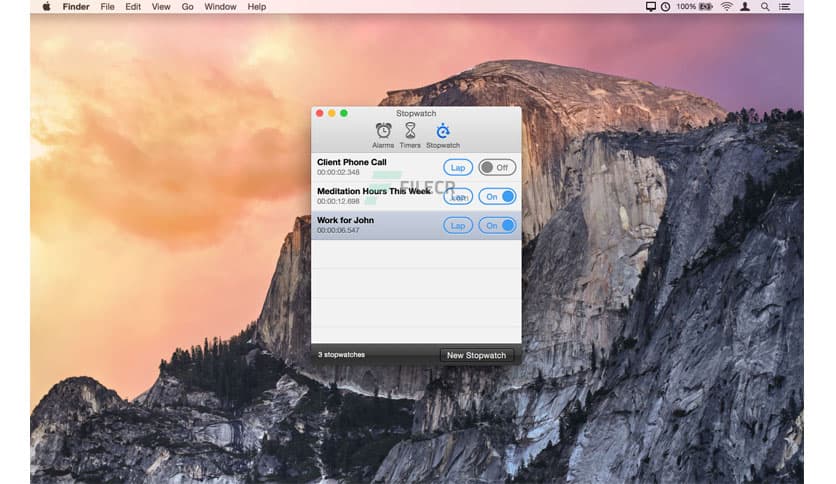Open the File menu
The image size is (836, 484).
pyautogui.click(x=107, y=6)
